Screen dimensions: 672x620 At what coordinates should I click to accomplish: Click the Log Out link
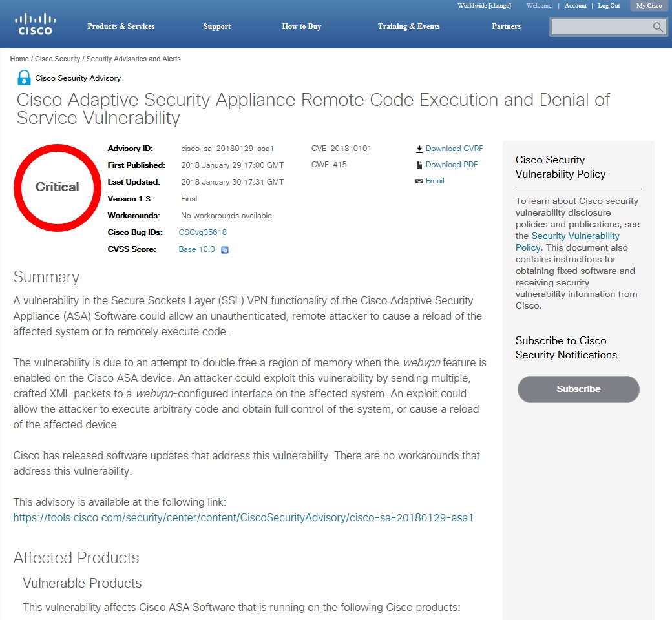pyautogui.click(x=609, y=6)
